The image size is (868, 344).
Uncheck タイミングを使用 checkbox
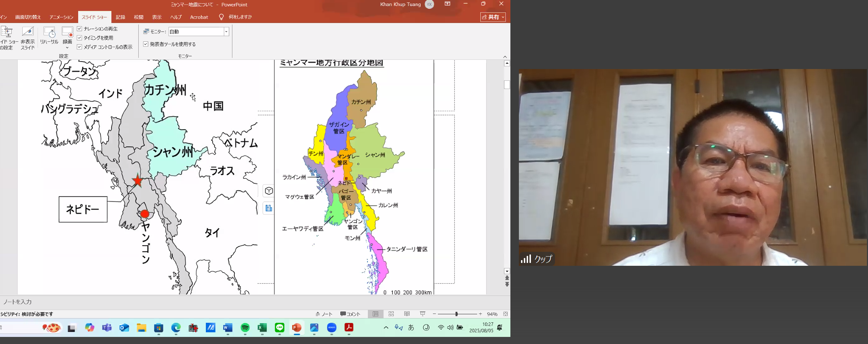(x=80, y=38)
